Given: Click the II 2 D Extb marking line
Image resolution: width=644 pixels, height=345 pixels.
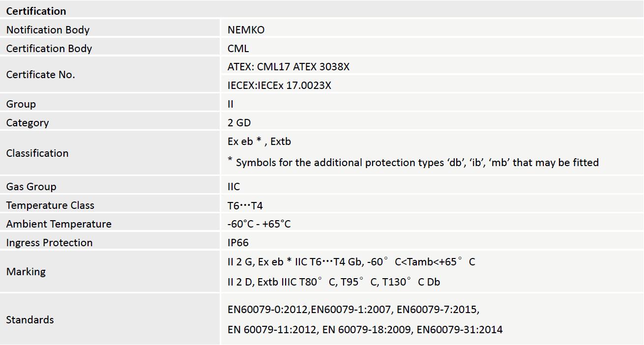Looking at the screenshot, I should tap(333, 282).
